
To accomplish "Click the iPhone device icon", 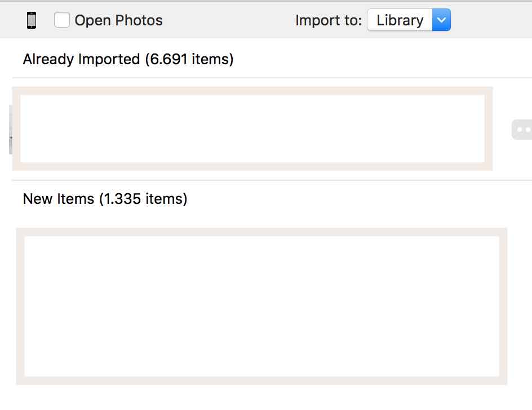I will point(32,21).
